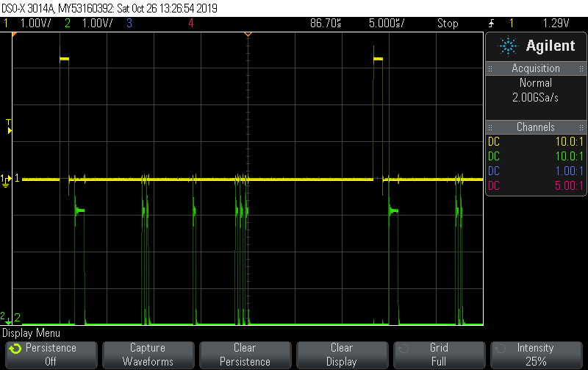Click the Acquisition header right grip dots
The image size is (588, 370).
pos(581,68)
